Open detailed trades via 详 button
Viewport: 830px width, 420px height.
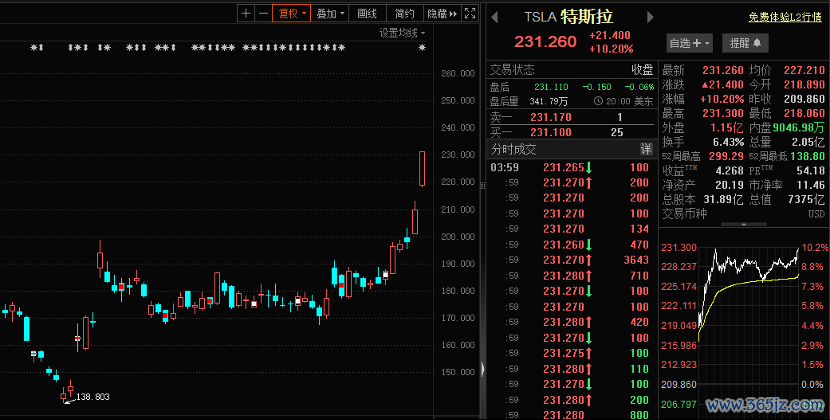point(646,149)
